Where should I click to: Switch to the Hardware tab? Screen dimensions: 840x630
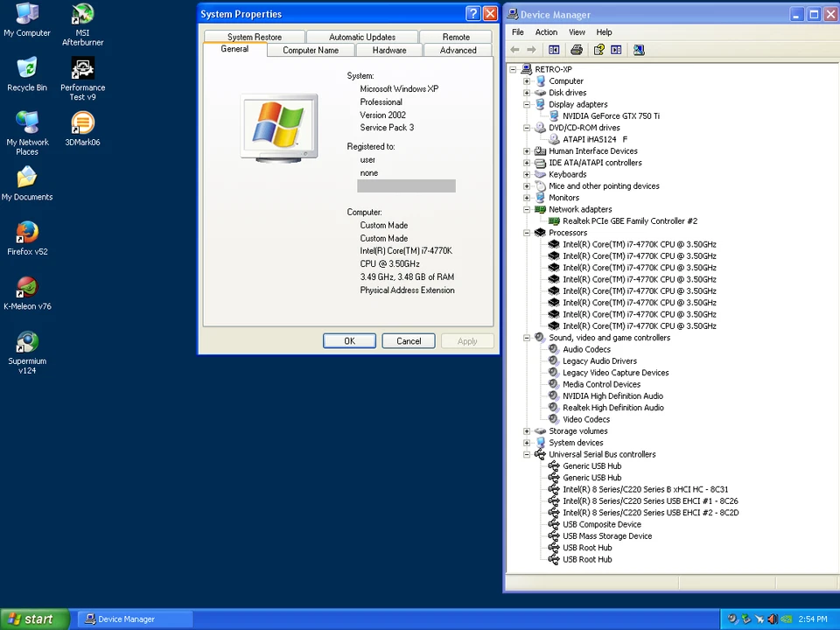(x=388, y=50)
